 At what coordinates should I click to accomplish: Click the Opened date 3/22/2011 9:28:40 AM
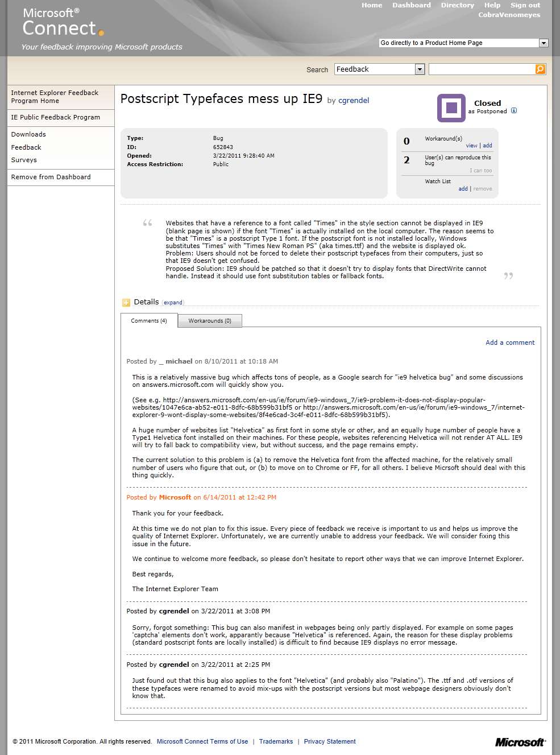pos(244,156)
